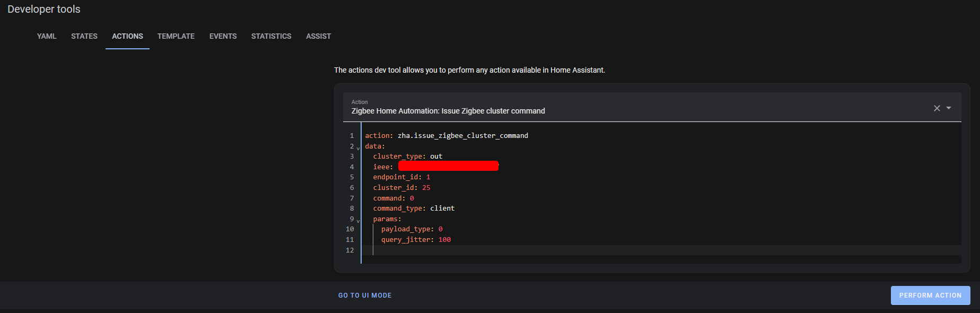Click the cluster_type: out line
This screenshot has height=313, width=980.
point(407,156)
